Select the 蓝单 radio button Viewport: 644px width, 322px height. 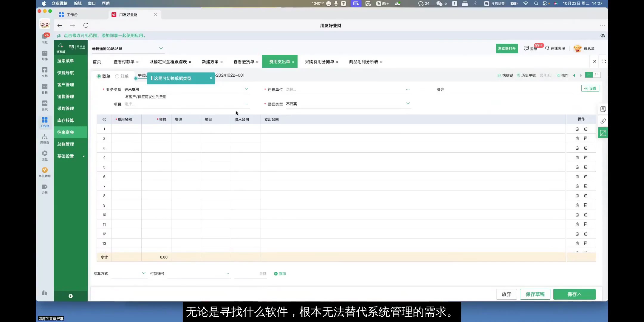pyautogui.click(x=99, y=76)
